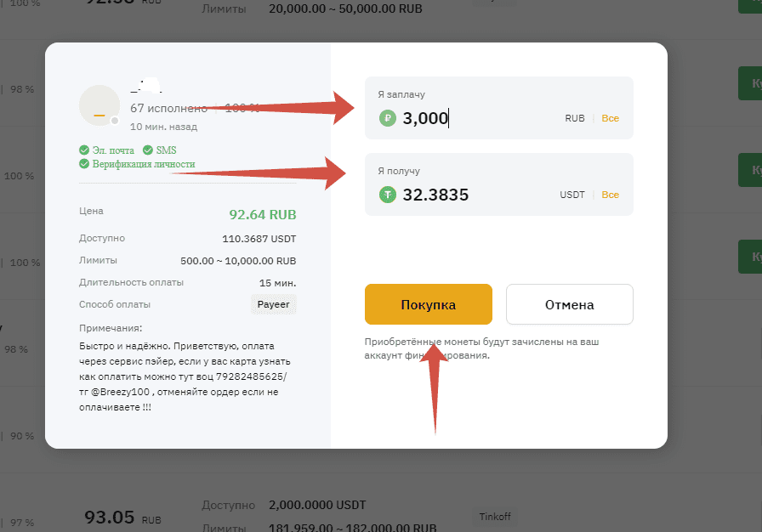Click the seller's online status dot
762x532 pixels.
(x=115, y=121)
